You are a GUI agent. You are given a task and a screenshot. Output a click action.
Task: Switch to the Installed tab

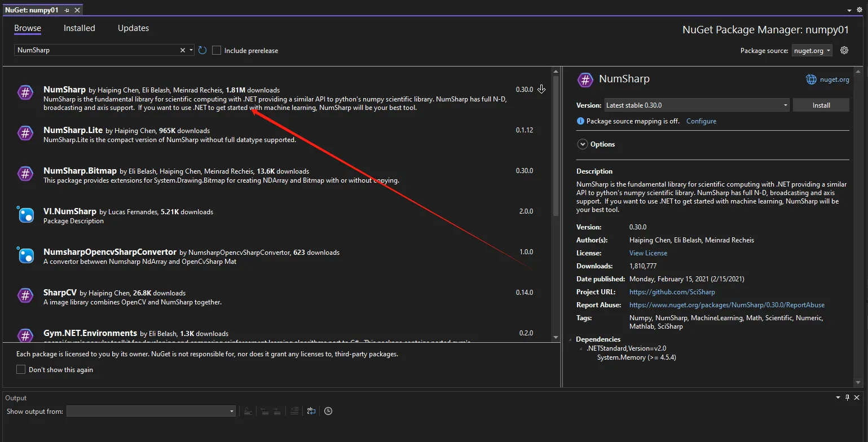pyautogui.click(x=80, y=28)
